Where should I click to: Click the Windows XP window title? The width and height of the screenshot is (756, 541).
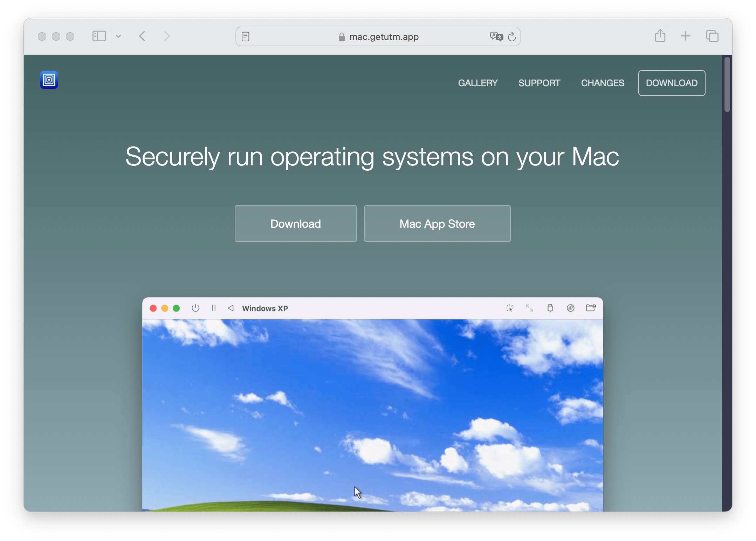click(265, 308)
